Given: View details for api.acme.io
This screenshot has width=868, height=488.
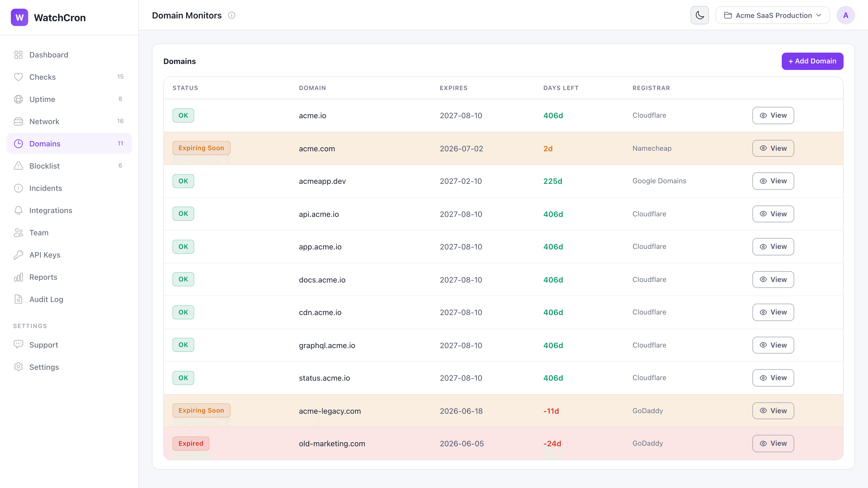Looking at the screenshot, I should point(773,214).
